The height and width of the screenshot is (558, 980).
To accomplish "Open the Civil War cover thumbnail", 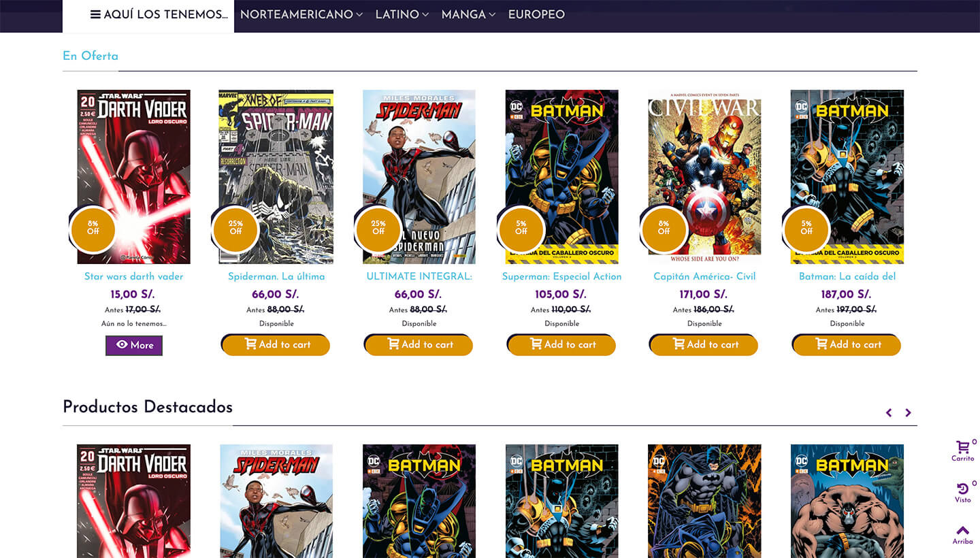I will [x=704, y=177].
